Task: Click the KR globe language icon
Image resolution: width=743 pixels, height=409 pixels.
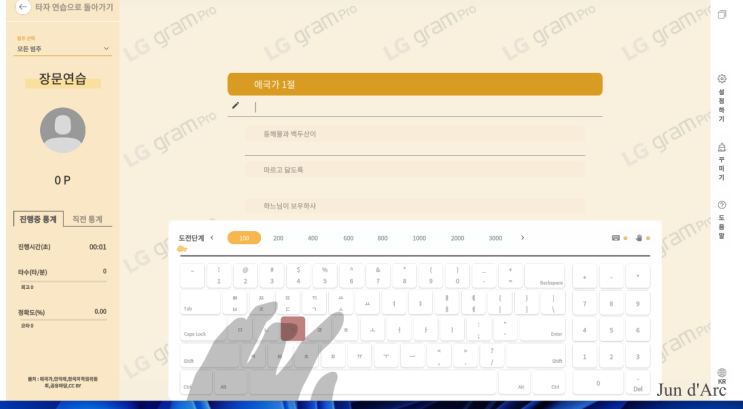Action: [x=722, y=373]
